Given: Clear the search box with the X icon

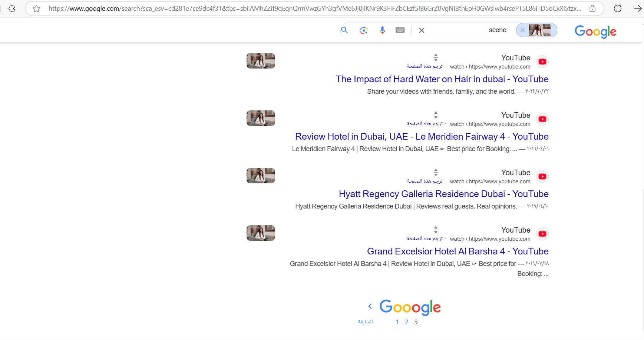Looking at the screenshot, I should [x=422, y=30].
